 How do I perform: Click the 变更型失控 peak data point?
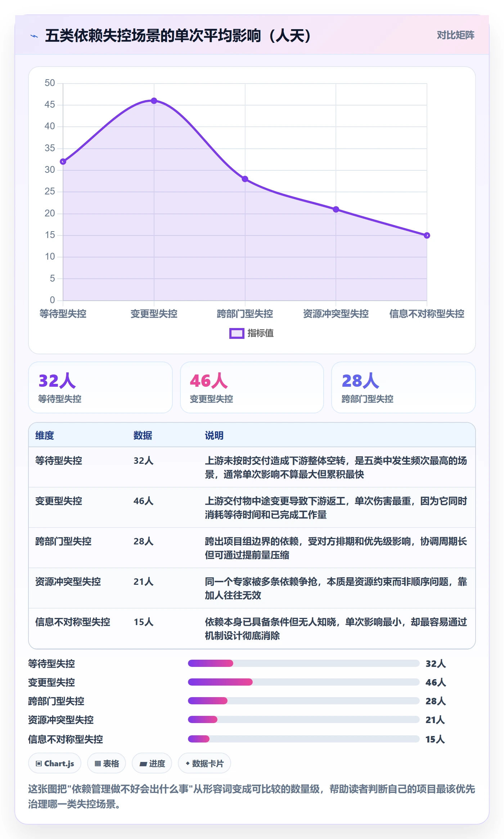point(154,101)
